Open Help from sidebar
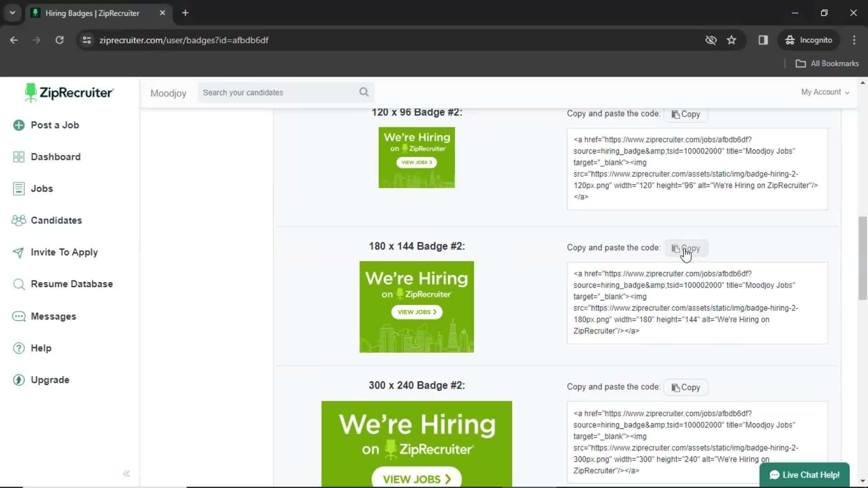The height and width of the screenshot is (488, 868). pos(41,348)
